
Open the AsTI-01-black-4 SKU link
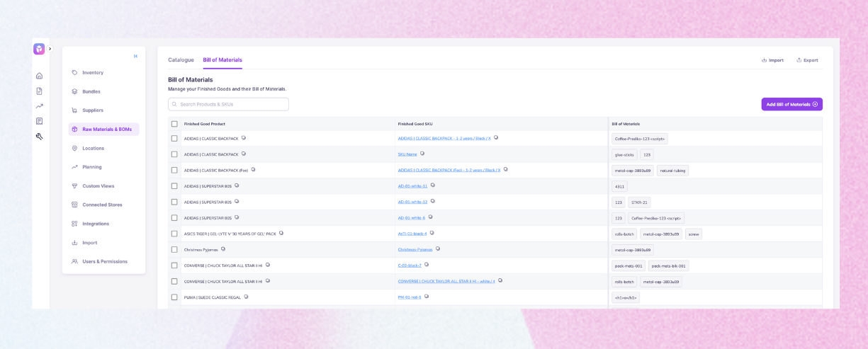click(x=412, y=234)
